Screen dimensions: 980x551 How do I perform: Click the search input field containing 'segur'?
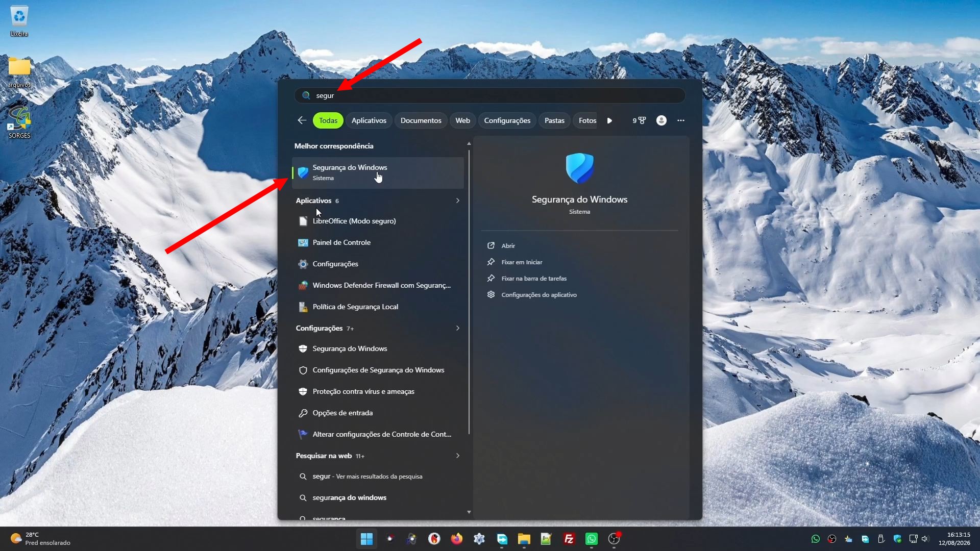click(490, 95)
